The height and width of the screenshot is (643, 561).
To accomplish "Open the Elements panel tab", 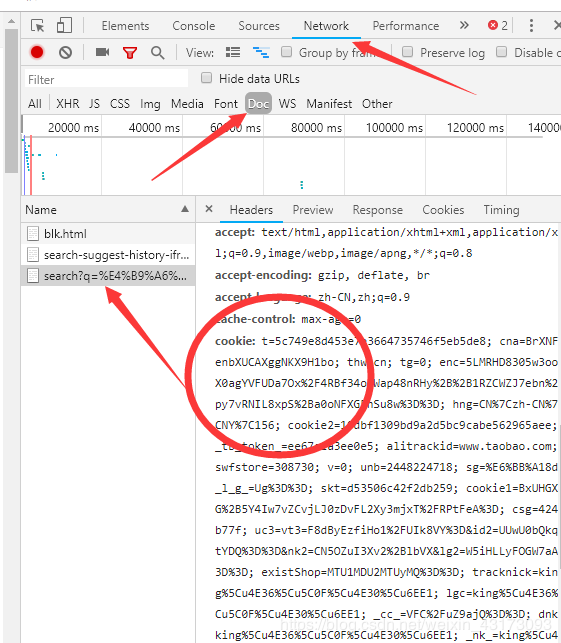I will 125,26.
